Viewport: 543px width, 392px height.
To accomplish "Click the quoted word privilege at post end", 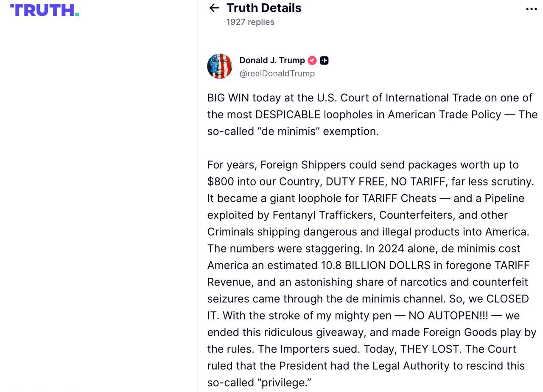I will click(x=284, y=383).
